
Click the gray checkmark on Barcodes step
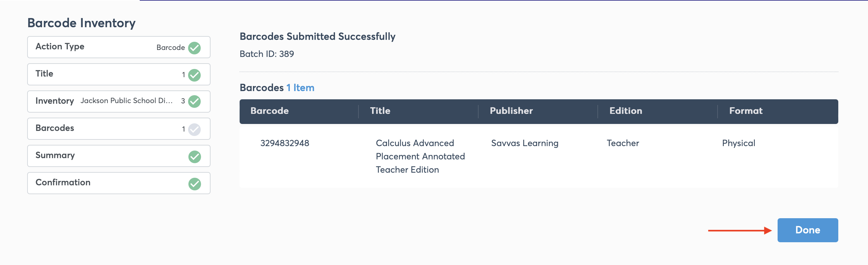(194, 129)
